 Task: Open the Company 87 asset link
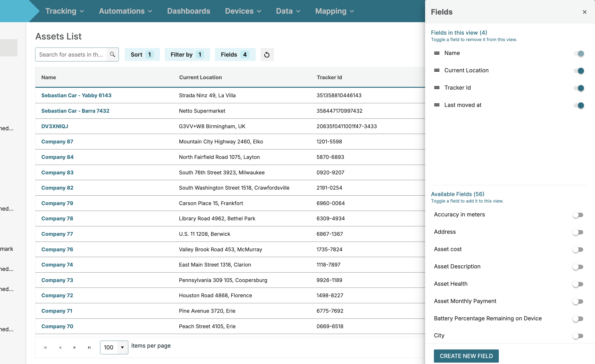57,142
